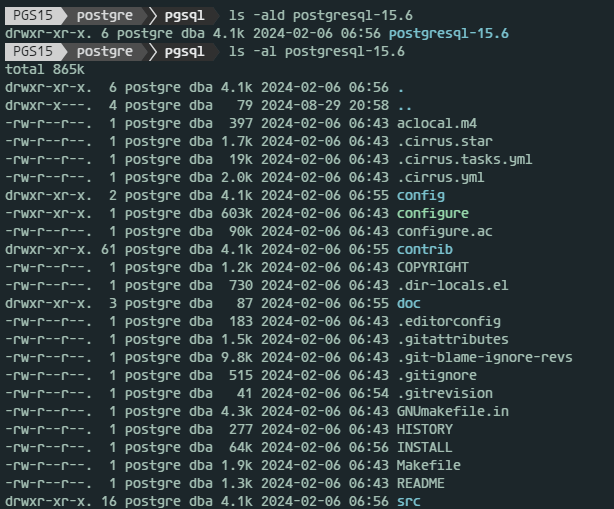This screenshot has height=509, width=614.
Task: Click the .gitignore file entry
Action: [436, 375]
